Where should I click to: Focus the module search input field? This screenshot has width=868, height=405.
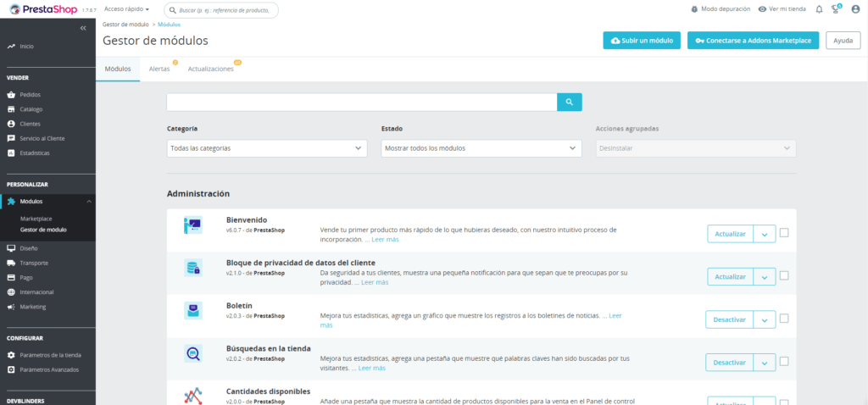(x=362, y=103)
